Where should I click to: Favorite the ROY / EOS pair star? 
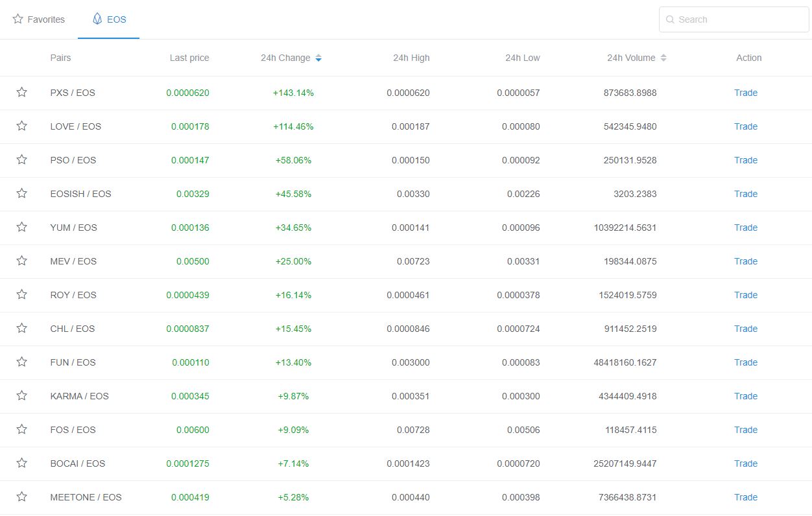click(21, 294)
